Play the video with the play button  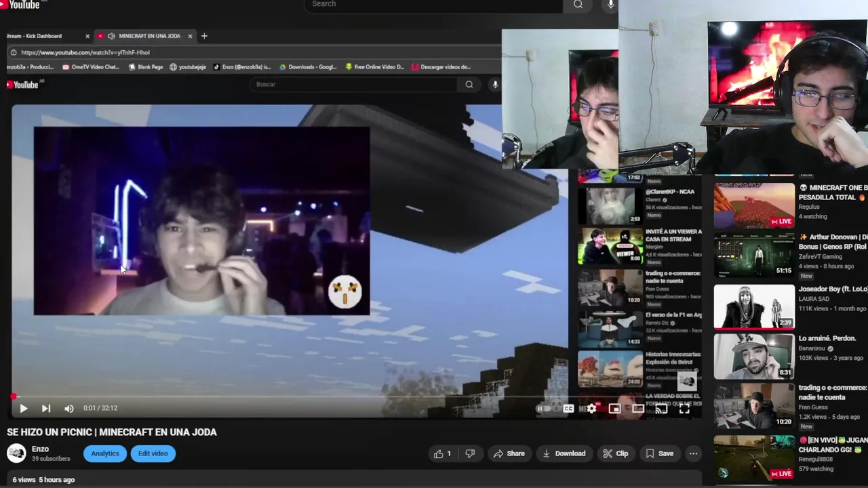[24, 409]
